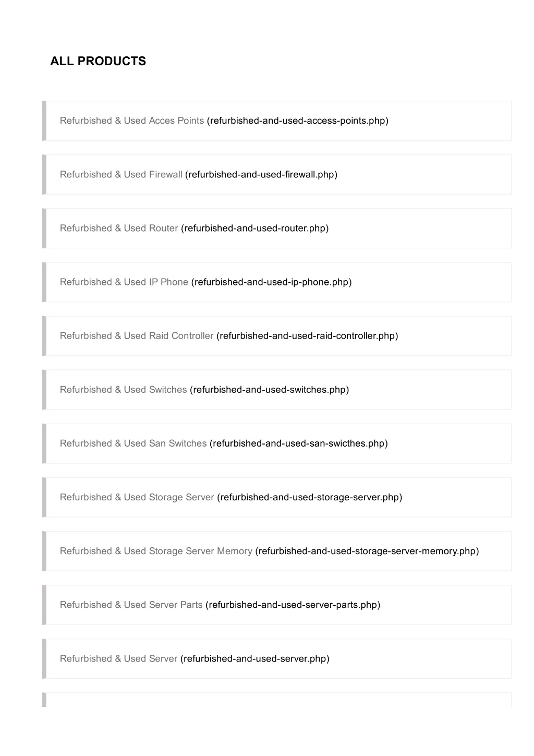
Task: Open Refurbished & Used Raid Controller link
Action: coord(137,335)
